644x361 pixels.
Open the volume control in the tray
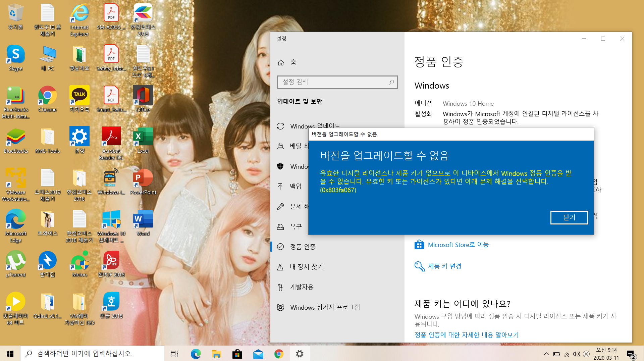coord(576,354)
